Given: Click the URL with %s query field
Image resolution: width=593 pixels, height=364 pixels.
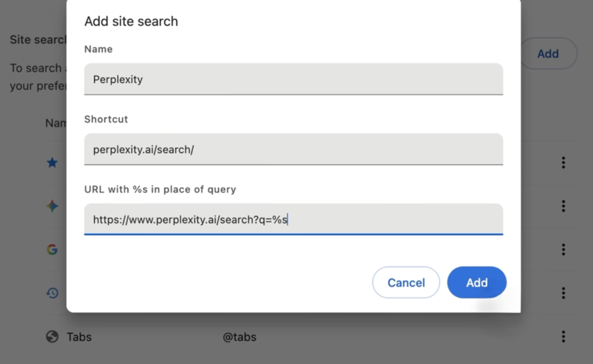Looking at the screenshot, I should click(x=293, y=220).
